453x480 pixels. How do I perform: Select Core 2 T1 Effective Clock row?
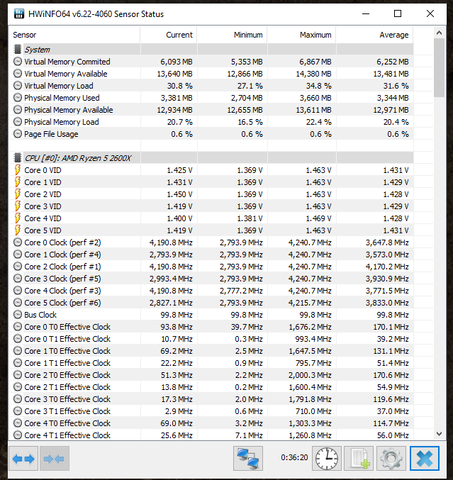[211, 387]
